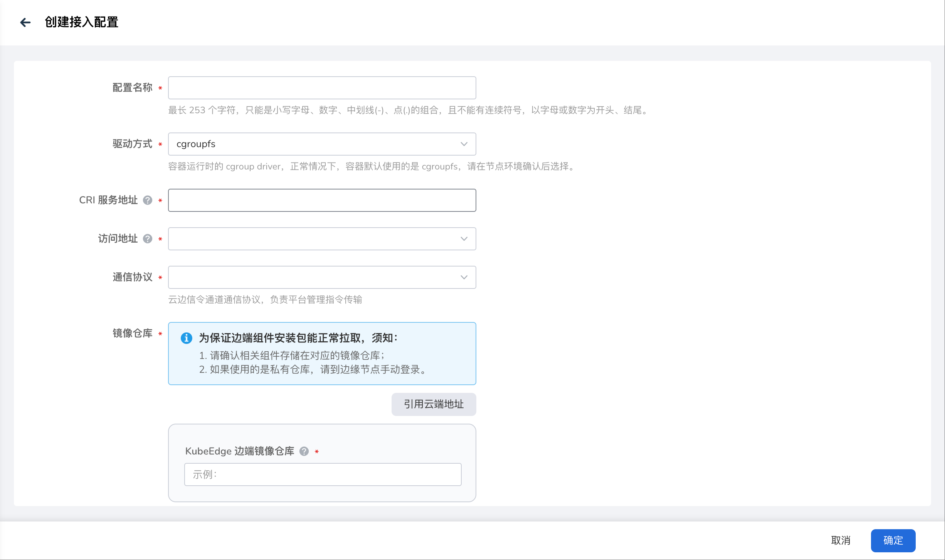Image resolution: width=945 pixels, height=560 pixels.
Task: Click the 镜像仓库 field label
Action: tap(132, 333)
